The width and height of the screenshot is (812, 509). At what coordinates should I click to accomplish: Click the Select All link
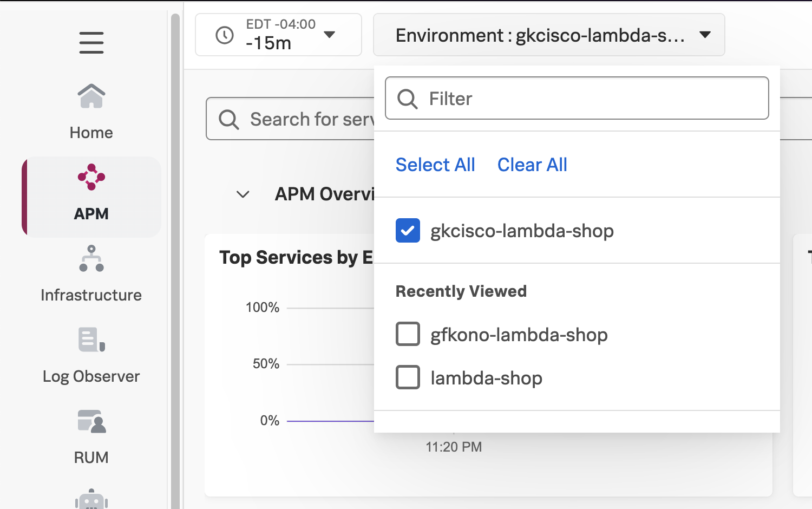tap(435, 164)
